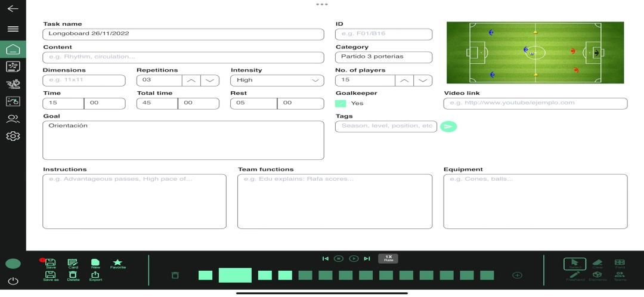Click the Delete task icon

tap(73, 276)
